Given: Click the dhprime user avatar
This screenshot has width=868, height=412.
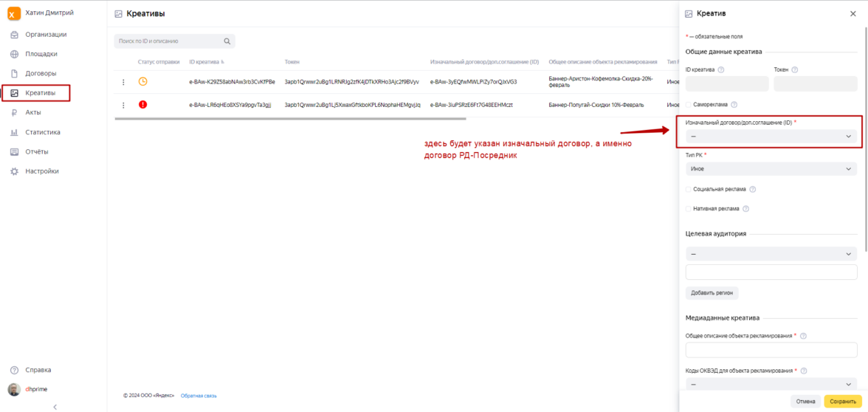Looking at the screenshot, I should [14, 389].
